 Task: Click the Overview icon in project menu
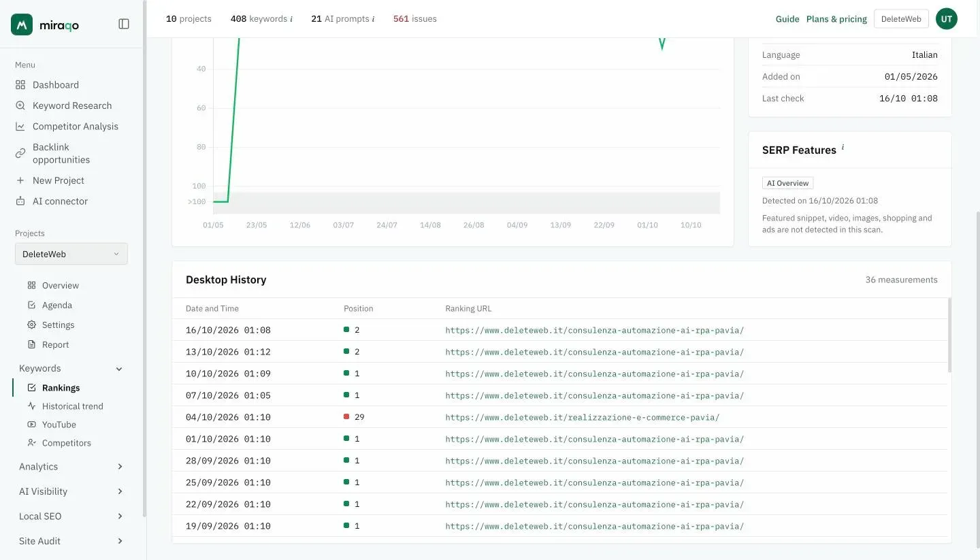(31, 285)
